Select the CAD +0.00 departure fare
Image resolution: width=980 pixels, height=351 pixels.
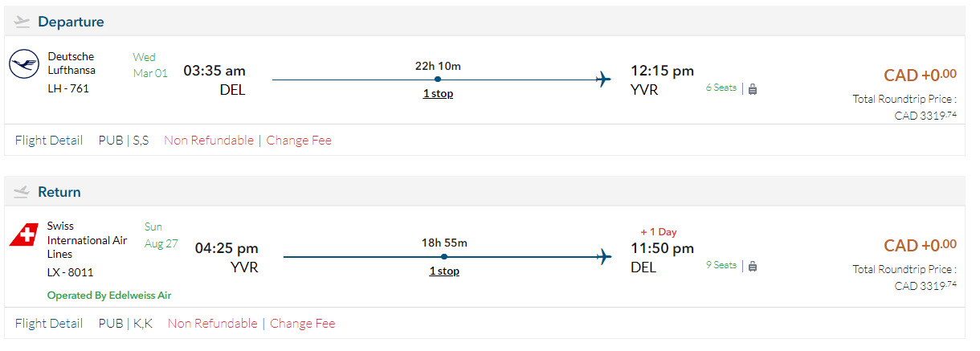tap(920, 76)
